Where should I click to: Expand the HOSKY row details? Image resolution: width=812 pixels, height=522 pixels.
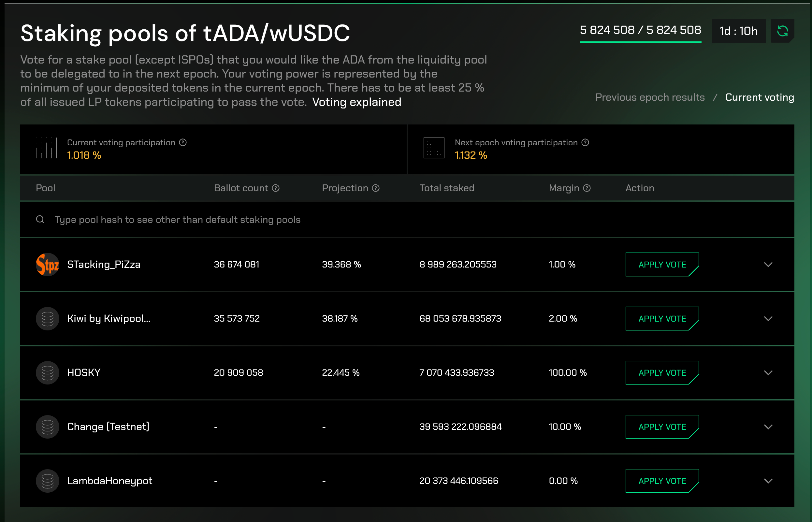pyautogui.click(x=768, y=372)
